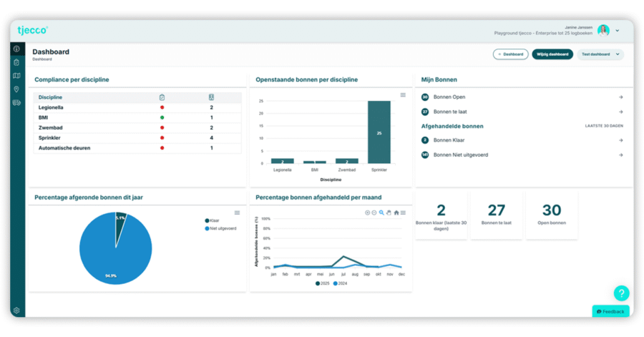Open the dashboard gauge icon in sidebar

[16, 49]
